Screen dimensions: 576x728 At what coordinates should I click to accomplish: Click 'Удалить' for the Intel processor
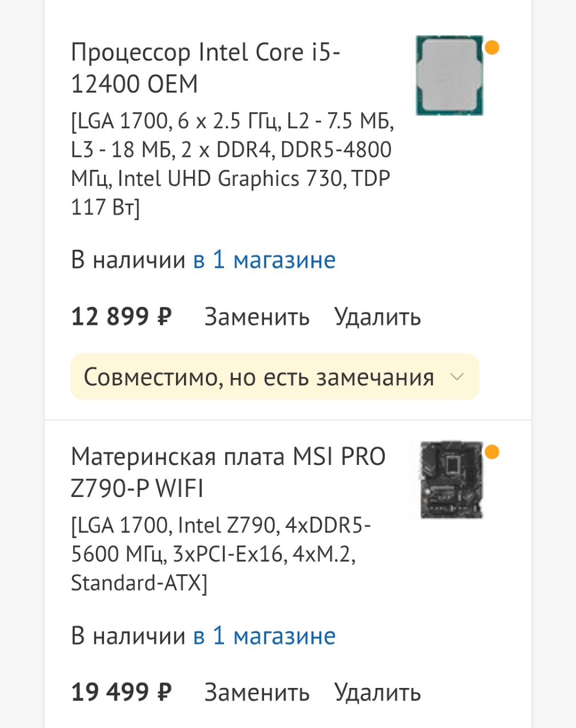(x=378, y=316)
